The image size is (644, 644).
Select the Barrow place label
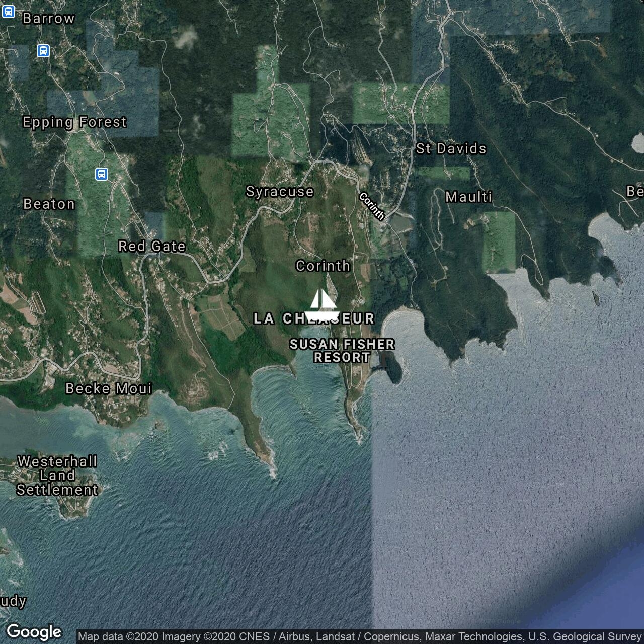[49, 19]
